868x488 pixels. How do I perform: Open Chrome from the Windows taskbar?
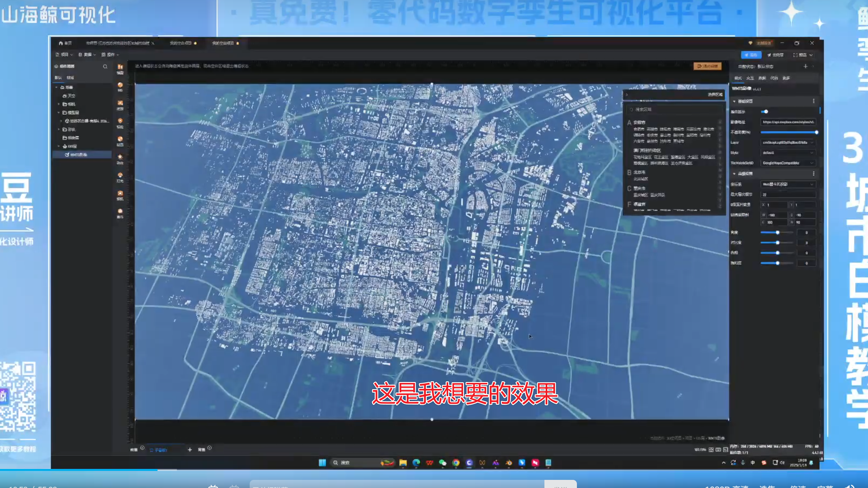(456, 463)
